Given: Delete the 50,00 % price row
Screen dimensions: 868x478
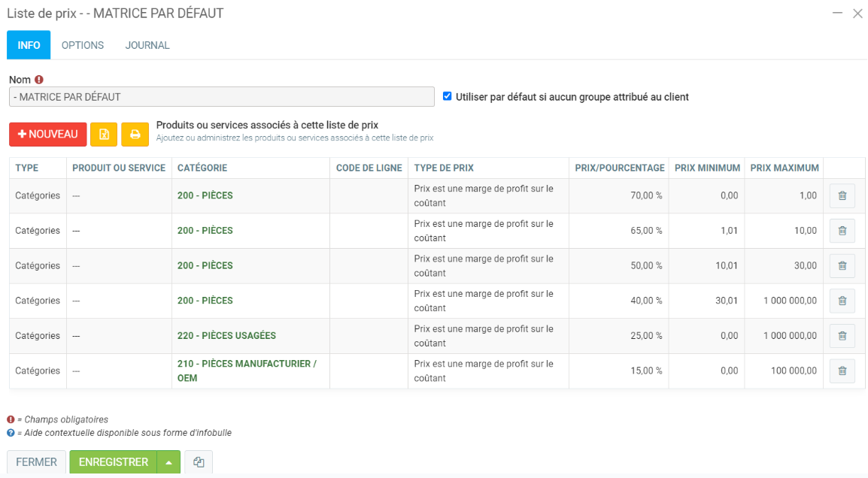Looking at the screenshot, I should (842, 266).
